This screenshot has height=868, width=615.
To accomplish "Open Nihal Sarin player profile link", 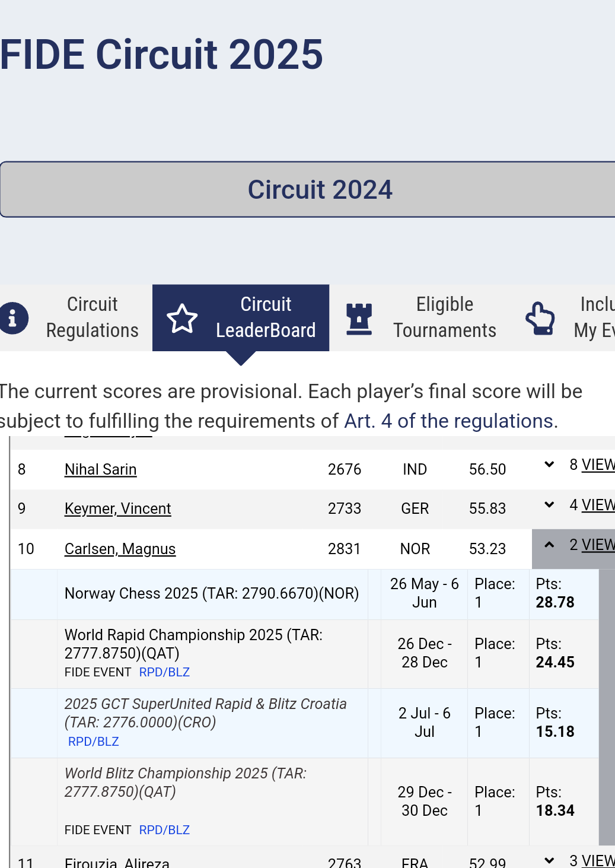I will [x=100, y=469].
